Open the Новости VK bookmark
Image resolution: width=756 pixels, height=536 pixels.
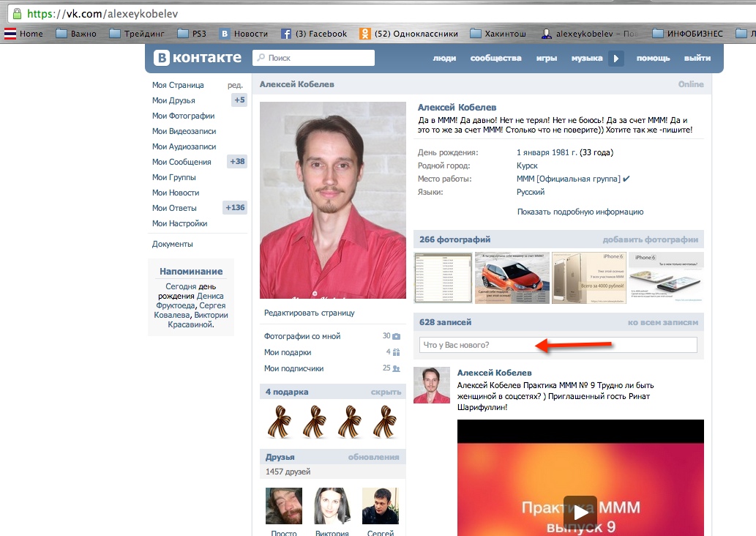[x=244, y=34]
